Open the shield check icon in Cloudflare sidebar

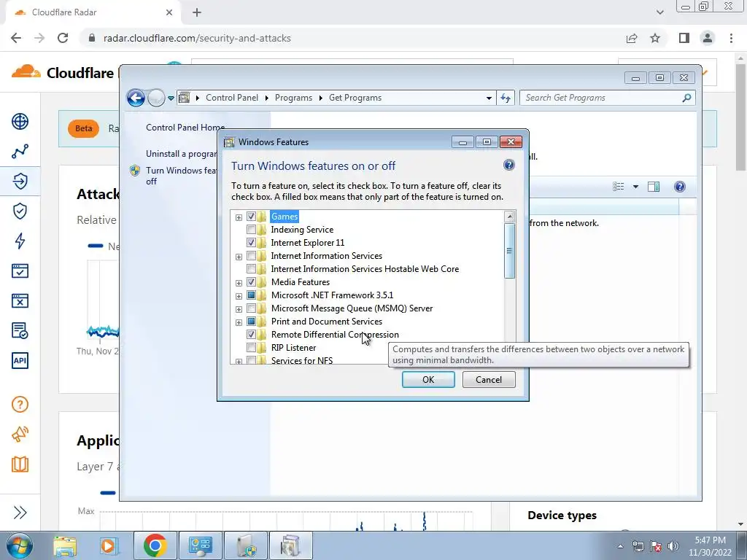click(x=20, y=211)
